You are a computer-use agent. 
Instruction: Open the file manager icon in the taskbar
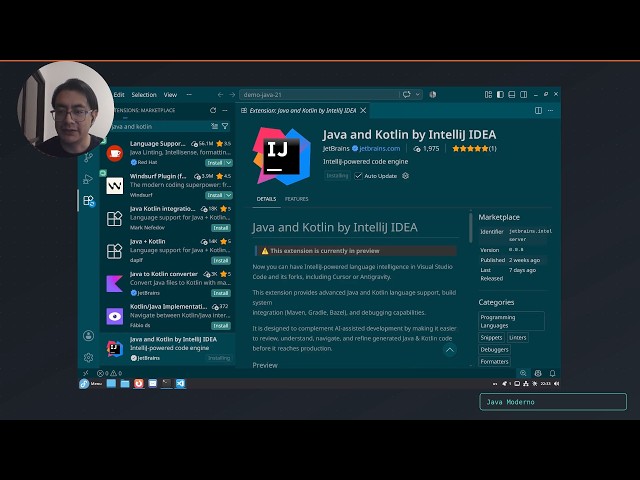[x=125, y=384]
